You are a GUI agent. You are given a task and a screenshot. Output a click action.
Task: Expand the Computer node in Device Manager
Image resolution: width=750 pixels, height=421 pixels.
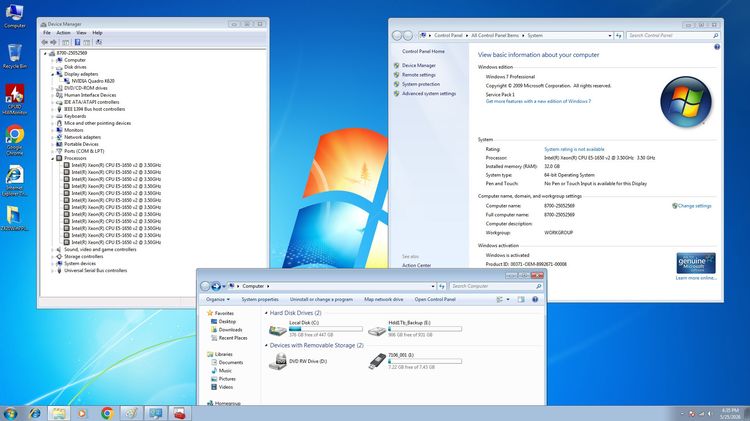pos(53,60)
